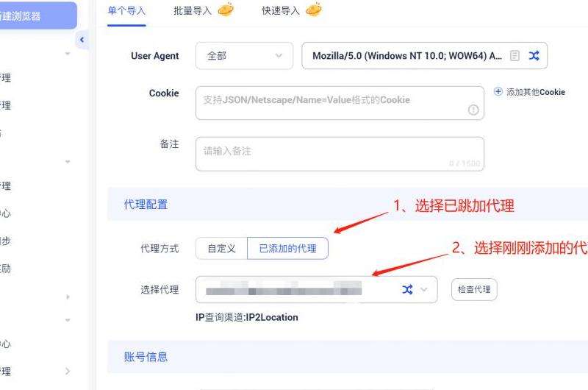Click the plus icon for adding Cookie
The height and width of the screenshot is (390, 588).
coord(498,91)
